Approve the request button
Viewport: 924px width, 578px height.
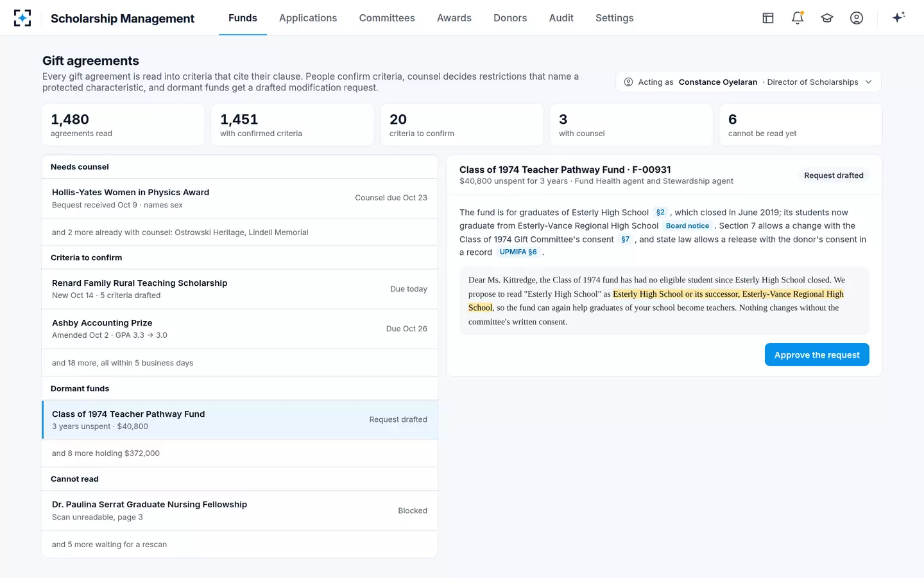(x=817, y=355)
